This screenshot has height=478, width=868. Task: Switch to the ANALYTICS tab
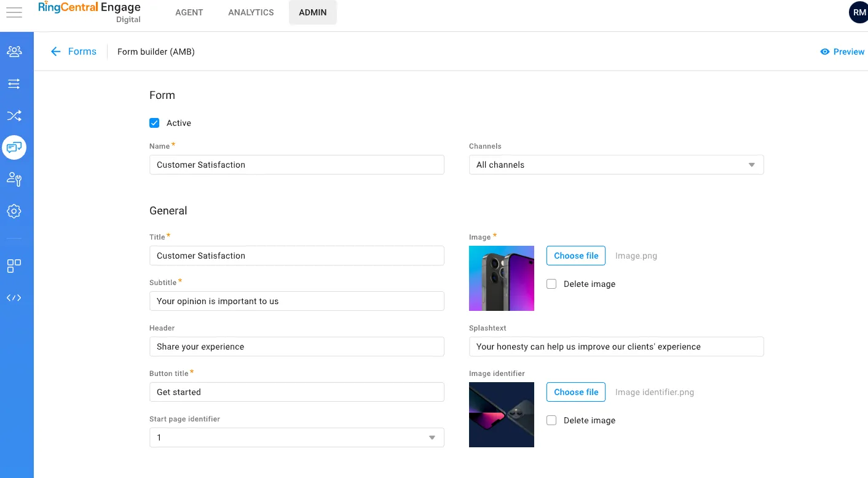point(251,12)
